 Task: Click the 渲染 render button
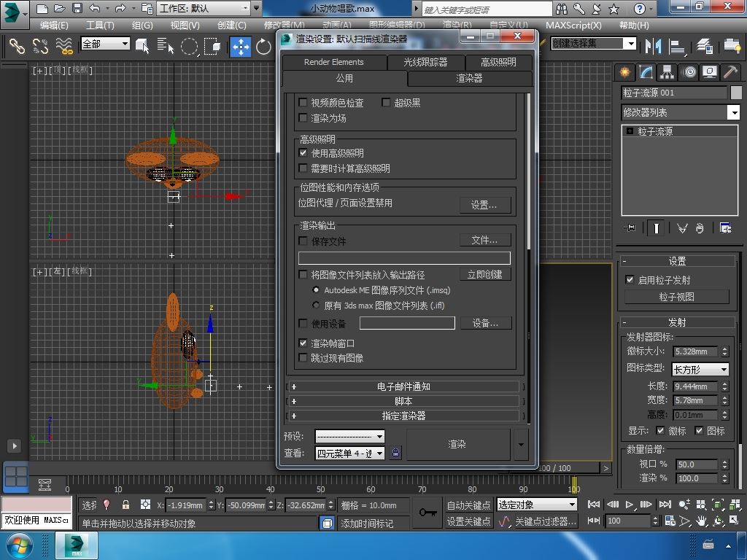[x=458, y=444]
